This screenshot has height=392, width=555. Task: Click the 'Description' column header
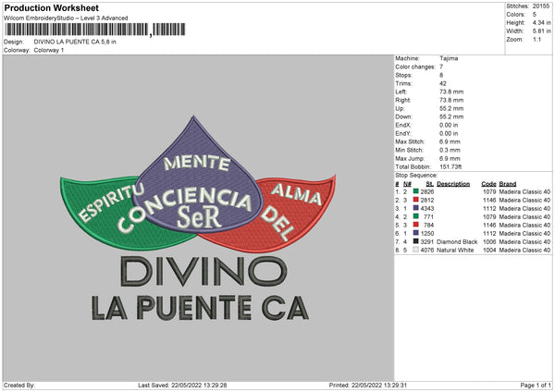[453, 184]
